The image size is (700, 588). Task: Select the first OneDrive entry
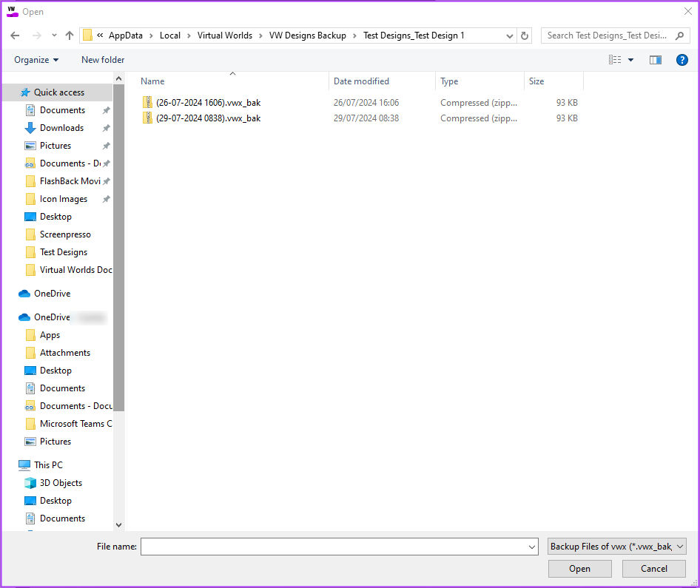[x=53, y=294]
